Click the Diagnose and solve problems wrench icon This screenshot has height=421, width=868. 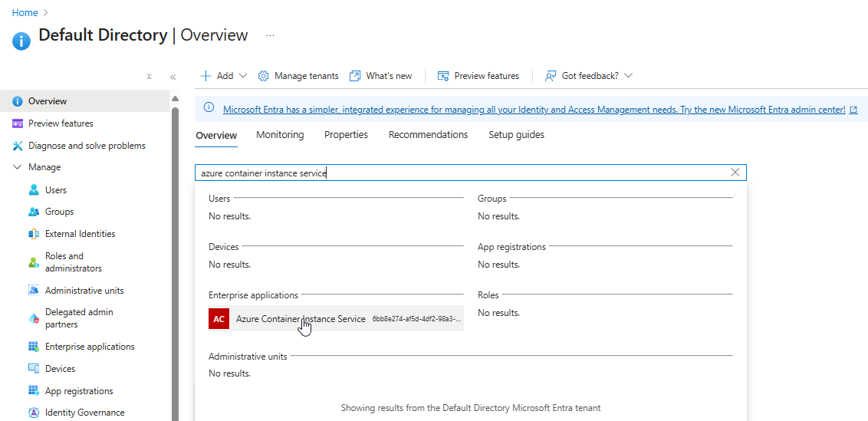pos(18,146)
